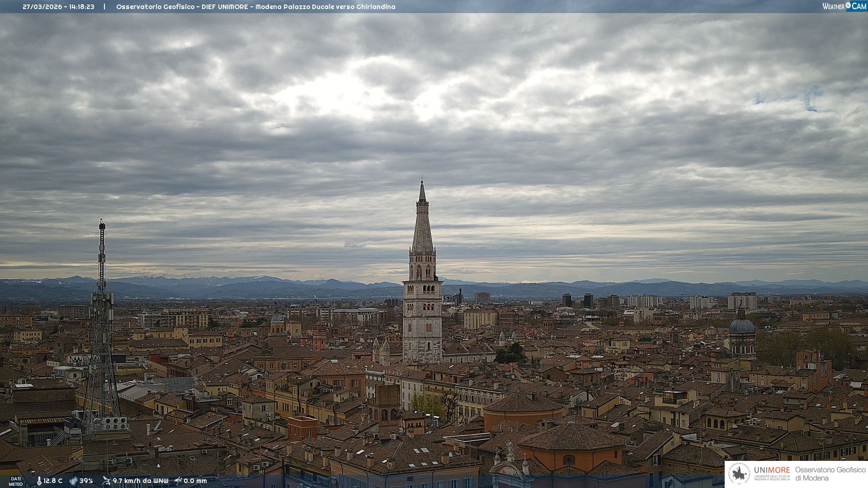The height and width of the screenshot is (488, 868).
Task: Click the thermometer temperature icon
Action: (x=39, y=481)
